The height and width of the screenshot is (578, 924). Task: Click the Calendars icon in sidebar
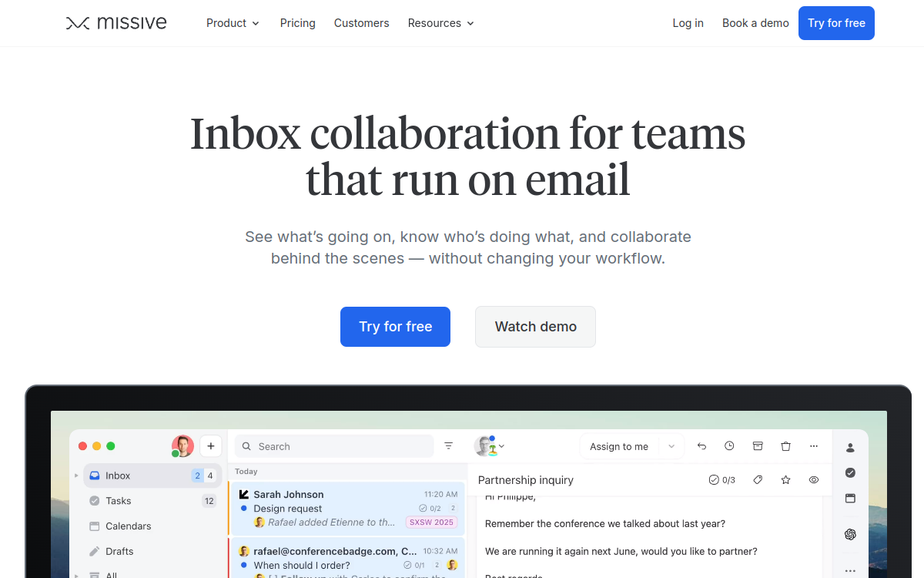click(x=95, y=526)
